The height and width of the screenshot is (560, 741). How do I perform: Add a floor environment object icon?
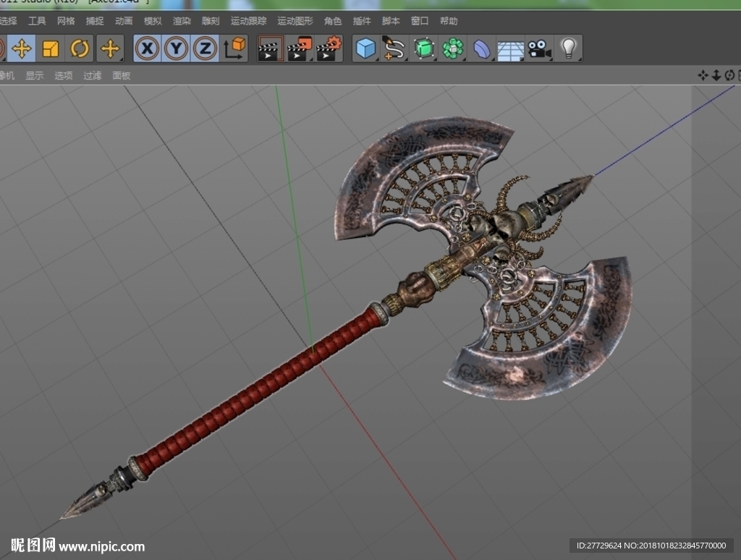pos(510,48)
